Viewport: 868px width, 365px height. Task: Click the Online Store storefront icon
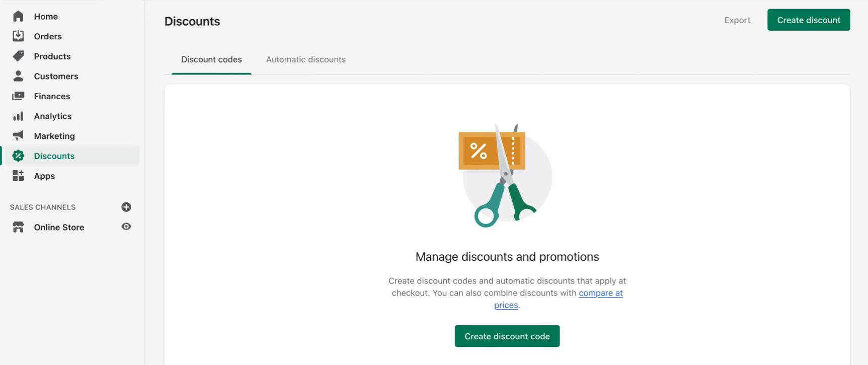coord(18,227)
